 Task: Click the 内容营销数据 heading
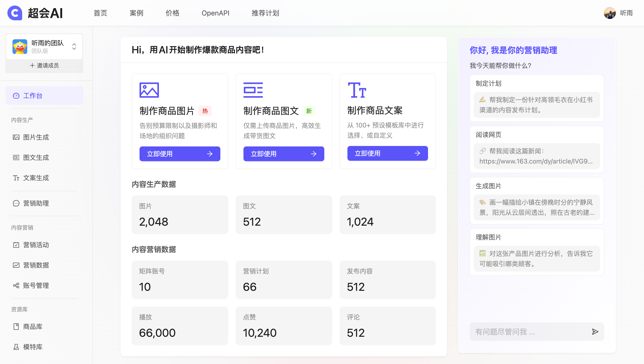[x=154, y=249]
